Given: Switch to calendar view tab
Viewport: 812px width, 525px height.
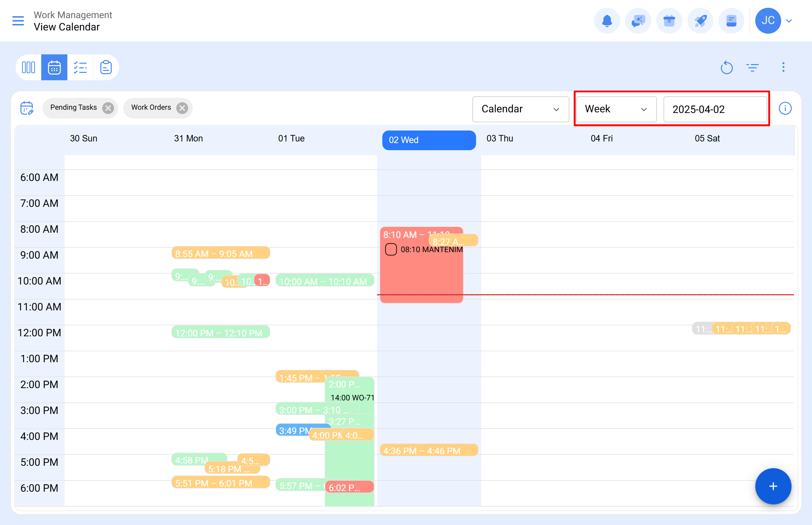Looking at the screenshot, I should 54,67.
